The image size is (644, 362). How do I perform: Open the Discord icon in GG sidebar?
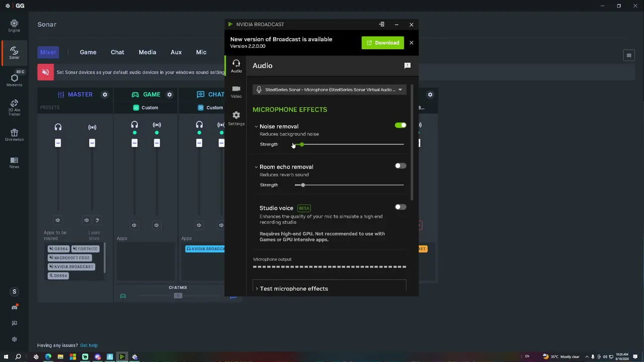click(x=14, y=307)
